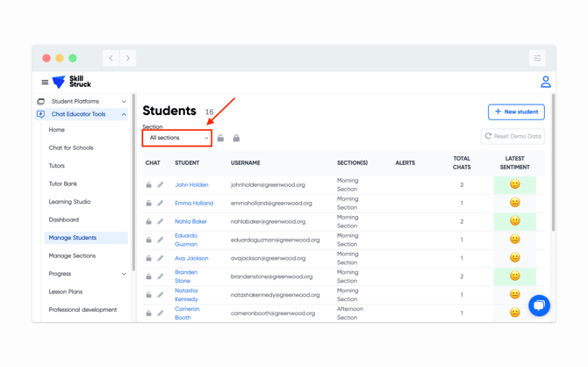Go to Manage Sections in sidebar
Screen dimensions: 588x367
(72, 255)
